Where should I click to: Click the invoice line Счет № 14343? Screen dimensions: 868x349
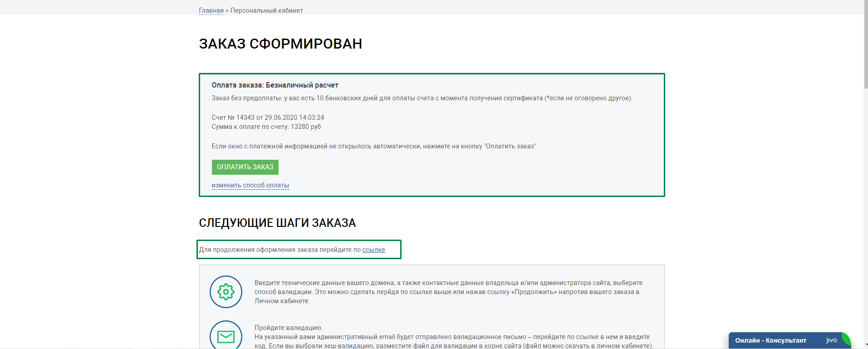(x=268, y=118)
